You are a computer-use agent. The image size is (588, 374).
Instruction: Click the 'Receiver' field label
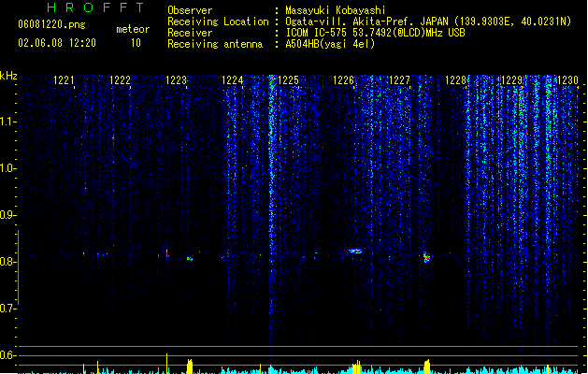tap(190, 33)
